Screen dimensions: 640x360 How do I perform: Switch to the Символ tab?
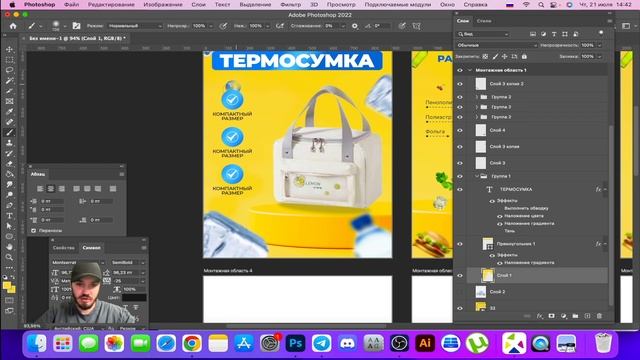pos(91,248)
